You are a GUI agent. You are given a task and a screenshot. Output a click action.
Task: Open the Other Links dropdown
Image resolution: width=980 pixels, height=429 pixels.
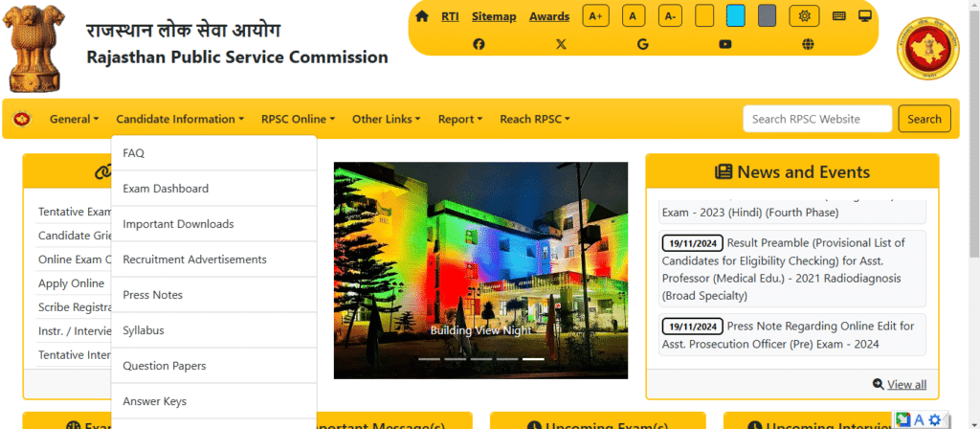pyautogui.click(x=386, y=119)
